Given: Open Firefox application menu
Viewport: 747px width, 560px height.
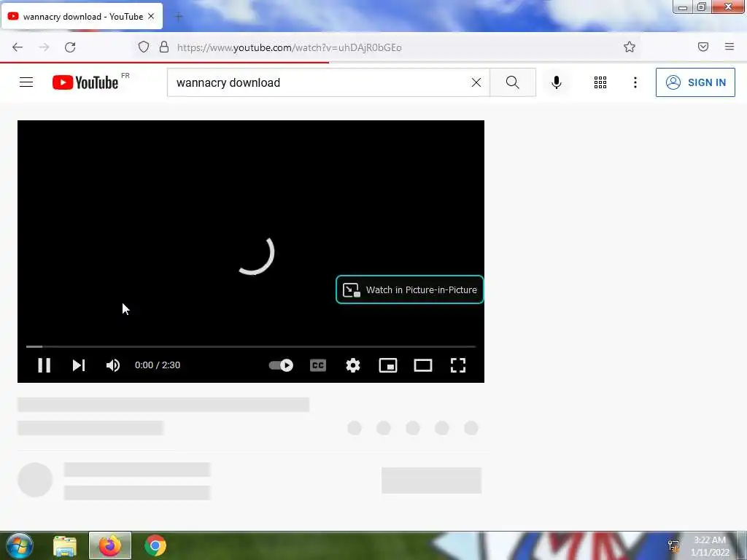Looking at the screenshot, I should pos(729,47).
